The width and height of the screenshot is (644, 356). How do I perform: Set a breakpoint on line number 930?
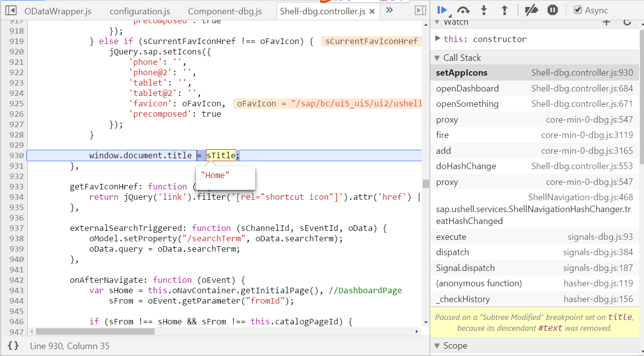coord(16,155)
